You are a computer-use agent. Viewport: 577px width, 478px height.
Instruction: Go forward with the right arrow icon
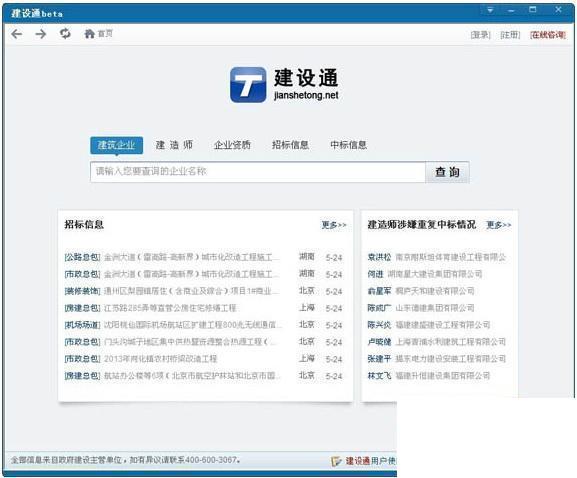coord(40,34)
